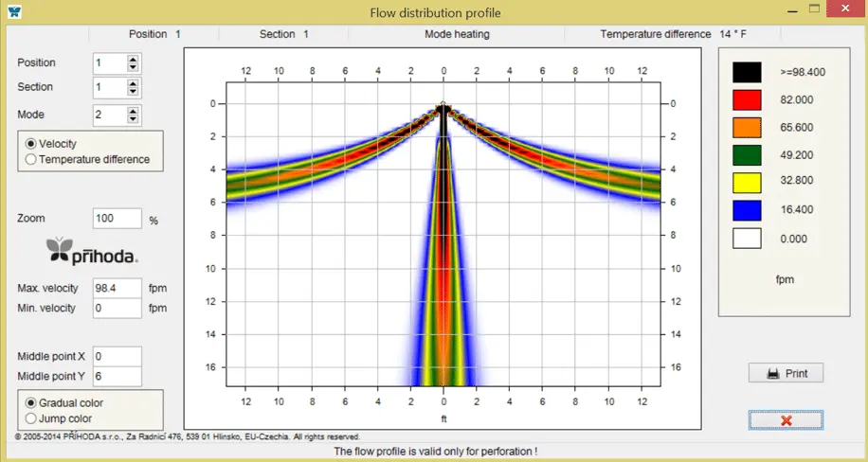Click the perforation validity notice text
Viewport: 868px width, 462px height.
click(435, 452)
